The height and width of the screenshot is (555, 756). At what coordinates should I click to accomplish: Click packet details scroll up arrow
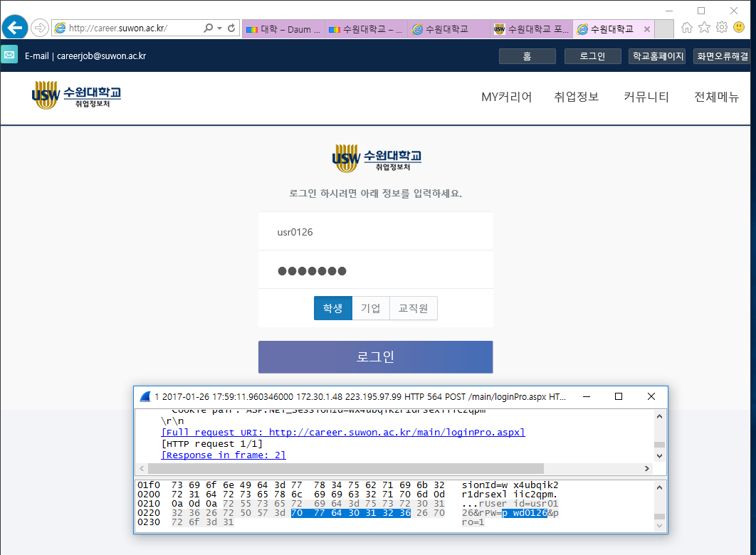click(x=660, y=416)
